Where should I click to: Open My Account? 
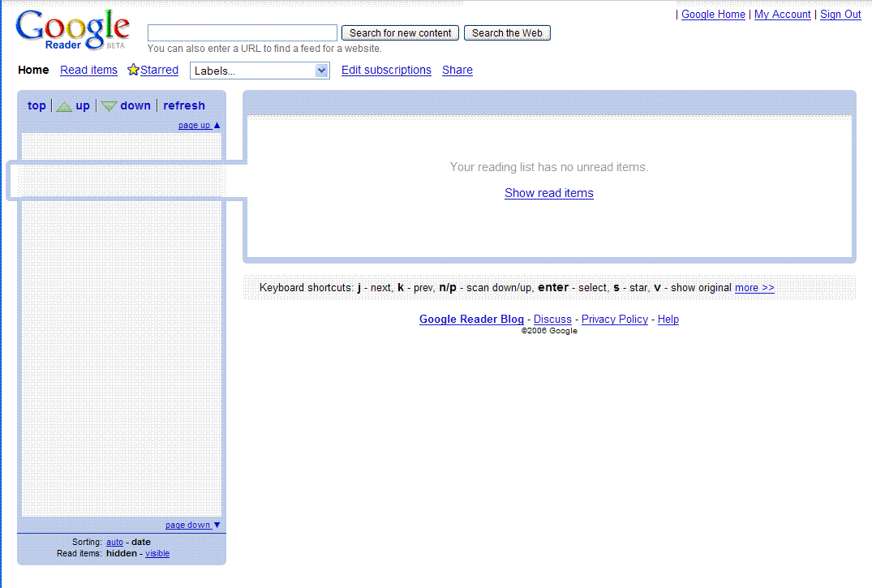pyautogui.click(x=783, y=15)
